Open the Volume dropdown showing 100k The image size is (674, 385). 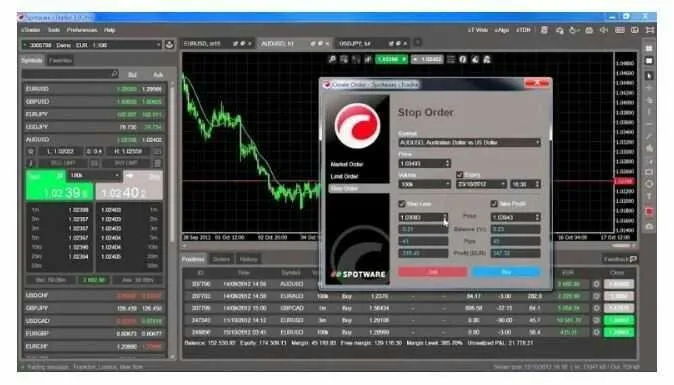tap(425, 184)
